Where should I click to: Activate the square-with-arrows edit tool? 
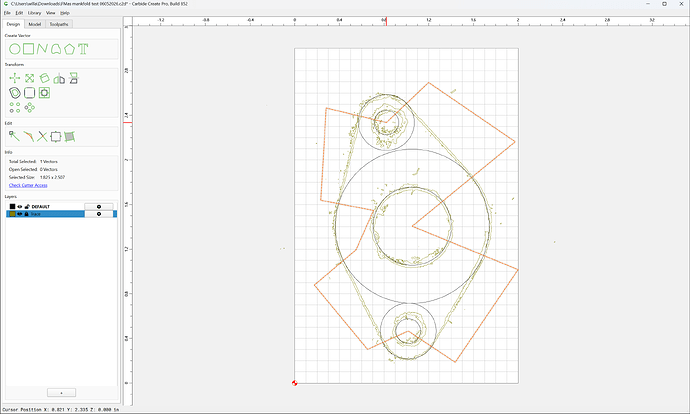tap(56, 136)
